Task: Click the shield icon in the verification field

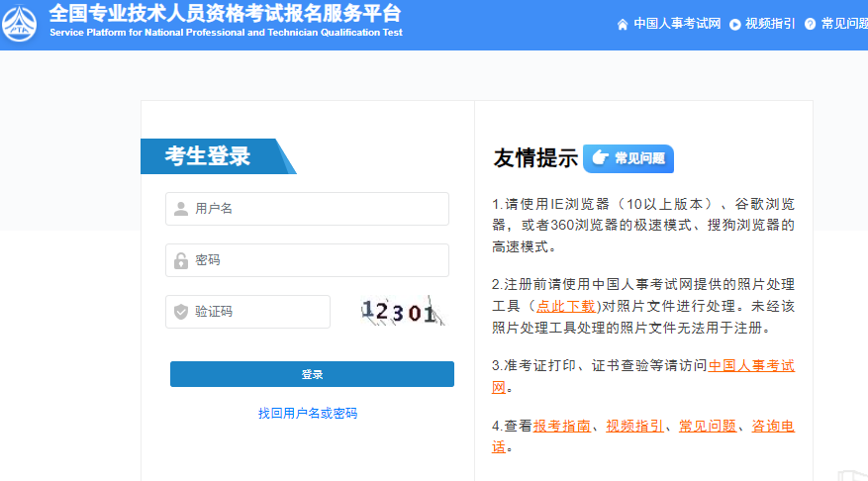Action: point(181,312)
